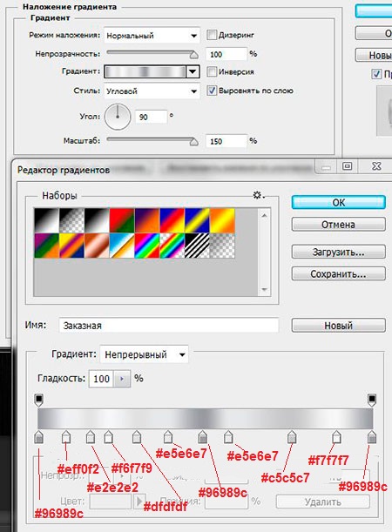The height and width of the screenshot is (532, 392).
Task: Select the transparent rainbow gradient preset
Action: tap(172, 246)
